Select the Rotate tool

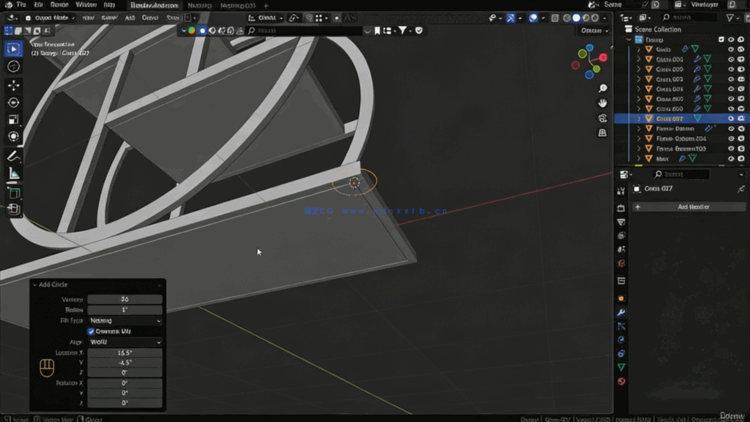coord(13,102)
